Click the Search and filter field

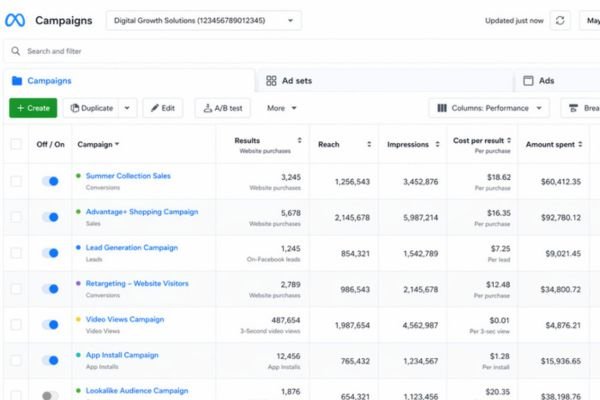point(302,51)
